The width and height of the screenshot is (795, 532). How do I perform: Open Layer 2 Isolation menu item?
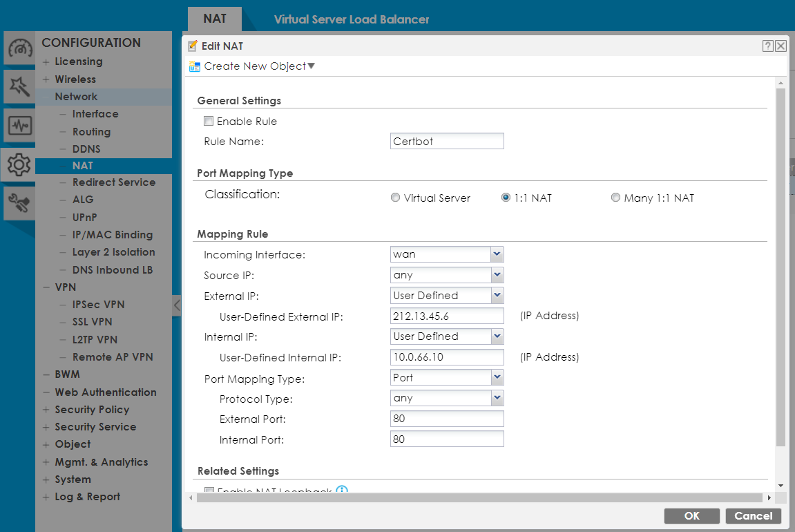coord(113,252)
